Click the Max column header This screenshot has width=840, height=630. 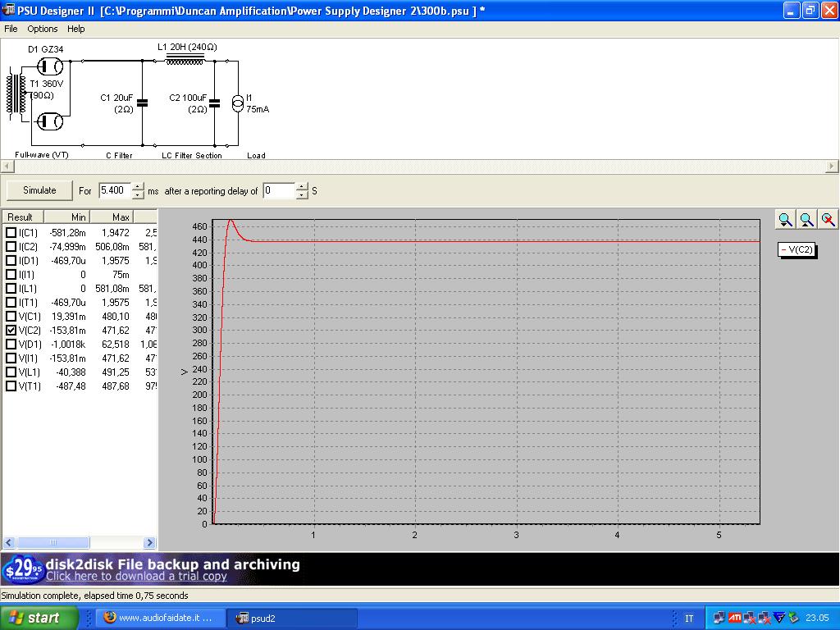coord(112,217)
